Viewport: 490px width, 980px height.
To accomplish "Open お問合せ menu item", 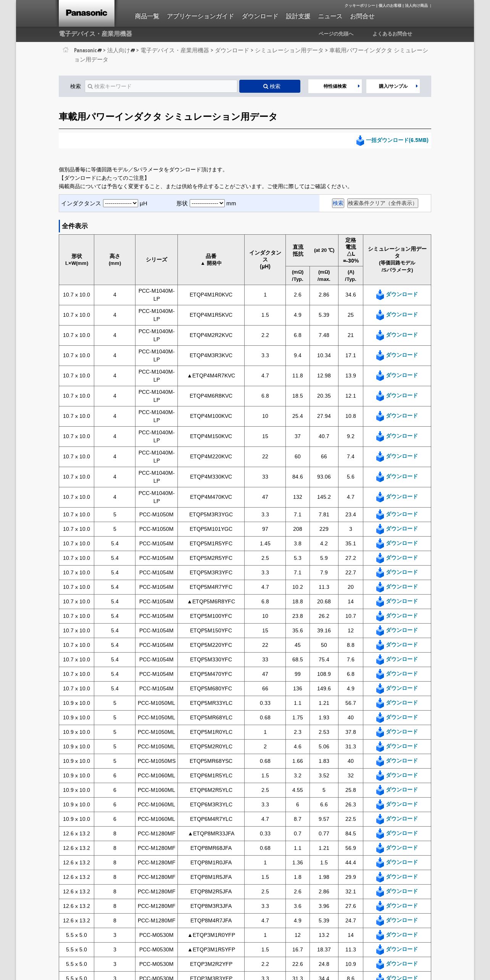I will [362, 16].
